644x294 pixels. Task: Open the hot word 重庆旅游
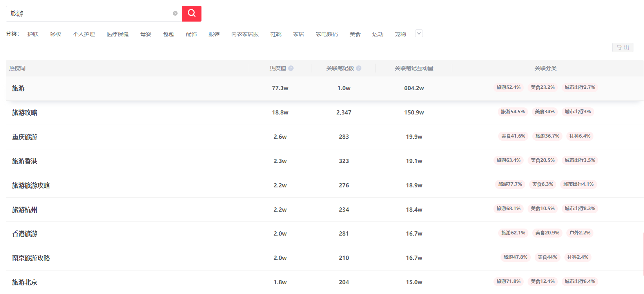[25, 137]
